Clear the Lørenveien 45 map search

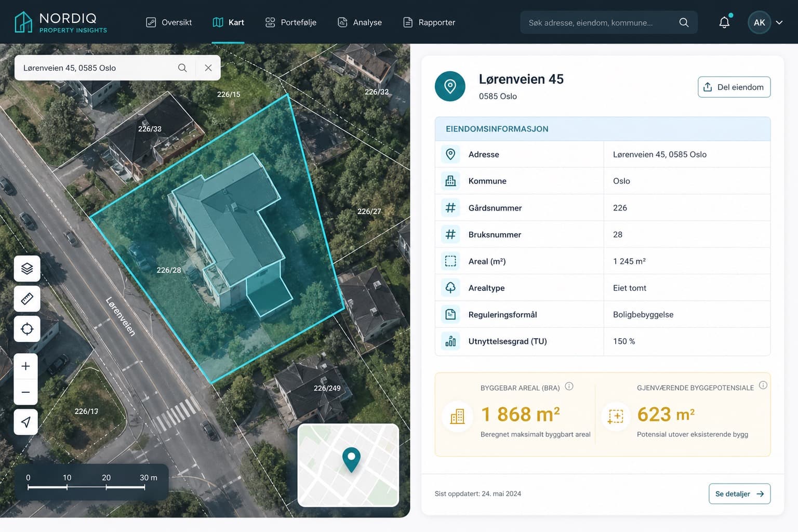point(208,68)
